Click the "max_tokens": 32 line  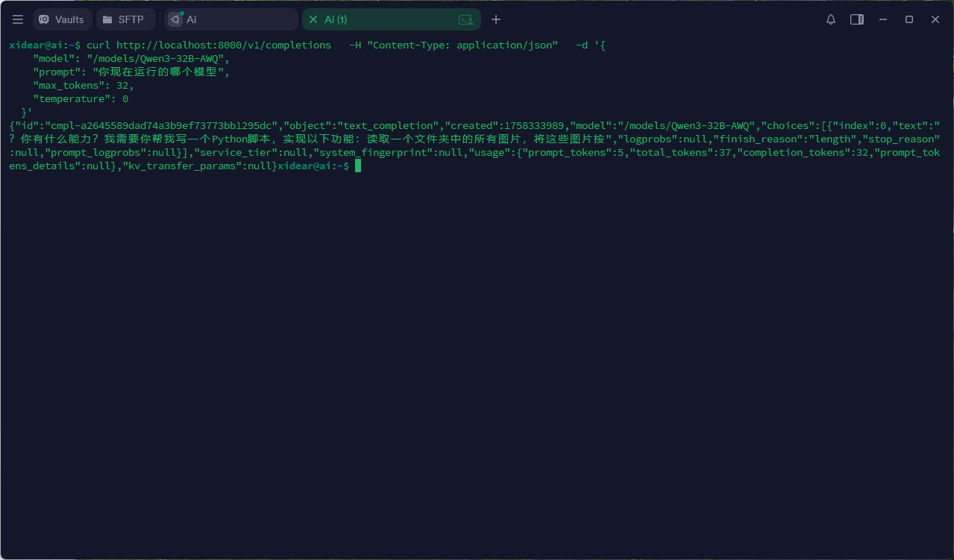point(84,86)
